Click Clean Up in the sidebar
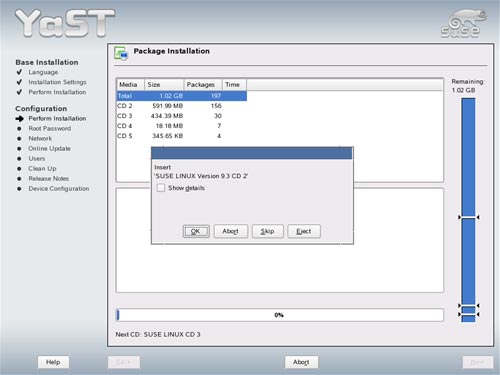The height and width of the screenshot is (375, 500). pos(42,168)
